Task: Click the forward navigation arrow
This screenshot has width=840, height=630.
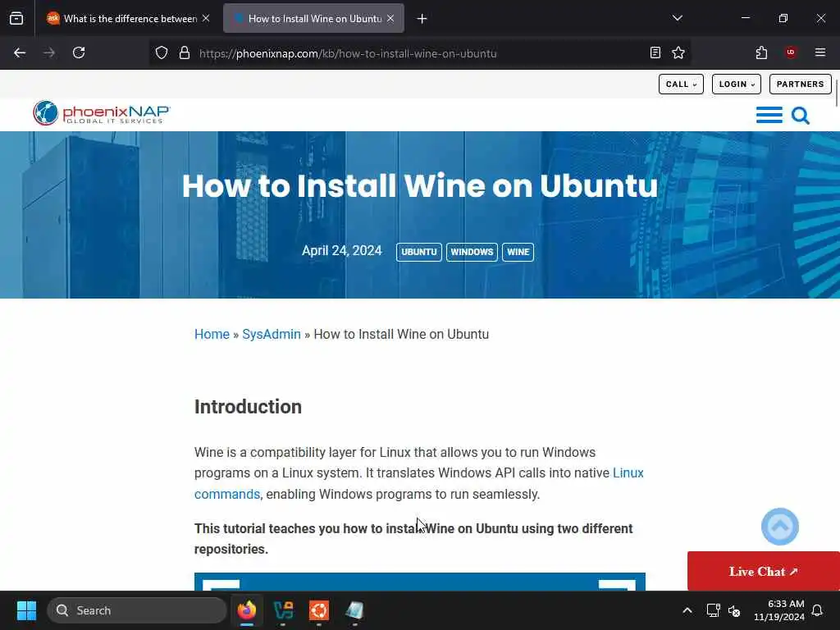Action: click(49, 52)
